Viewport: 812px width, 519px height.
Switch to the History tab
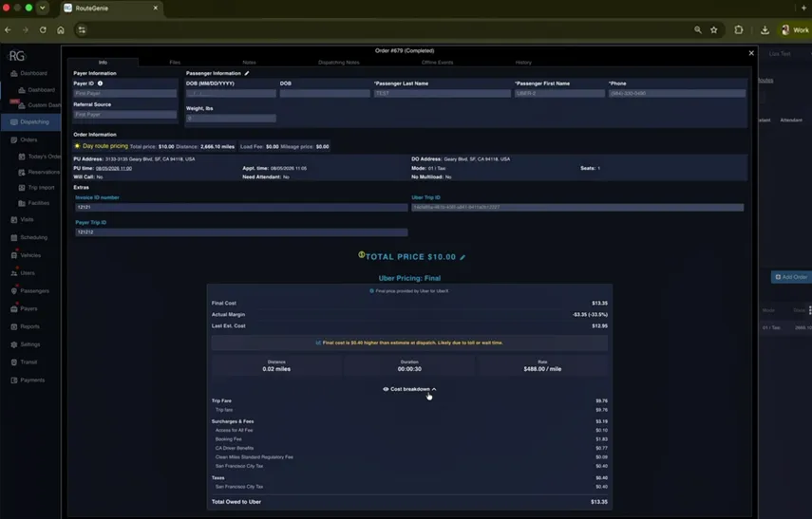(523, 62)
